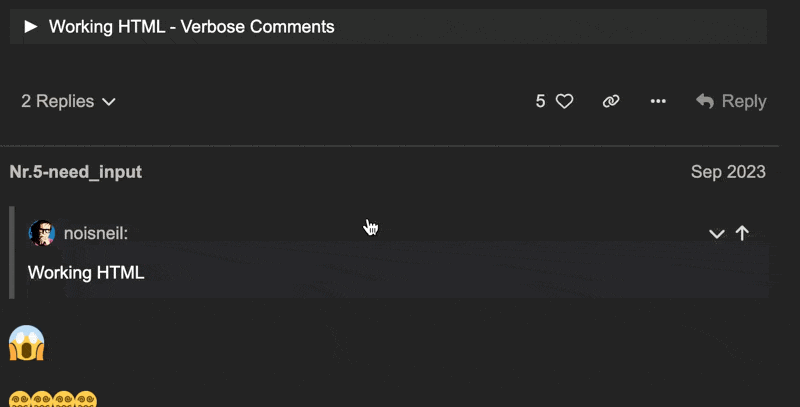Viewport: 800px width, 407px height.
Task: Click the quote block's left border bar
Action: pyautogui.click(x=12, y=252)
